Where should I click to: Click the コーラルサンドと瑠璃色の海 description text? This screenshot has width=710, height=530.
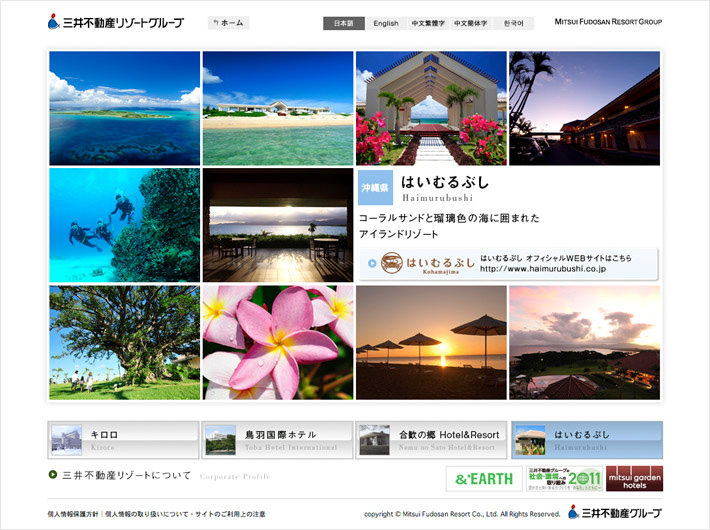[x=449, y=226]
